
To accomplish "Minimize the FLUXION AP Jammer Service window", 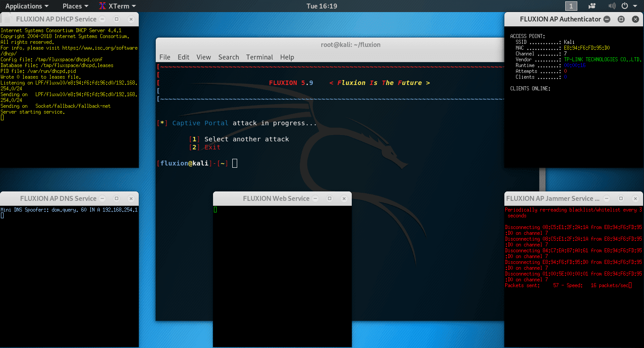I will point(606,198).
